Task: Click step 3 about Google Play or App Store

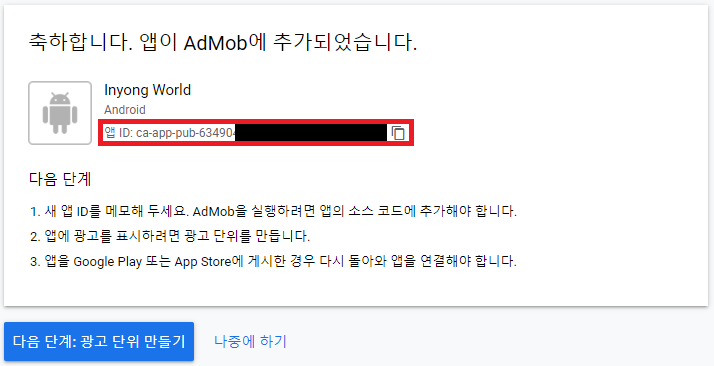Action: (273, 261)
